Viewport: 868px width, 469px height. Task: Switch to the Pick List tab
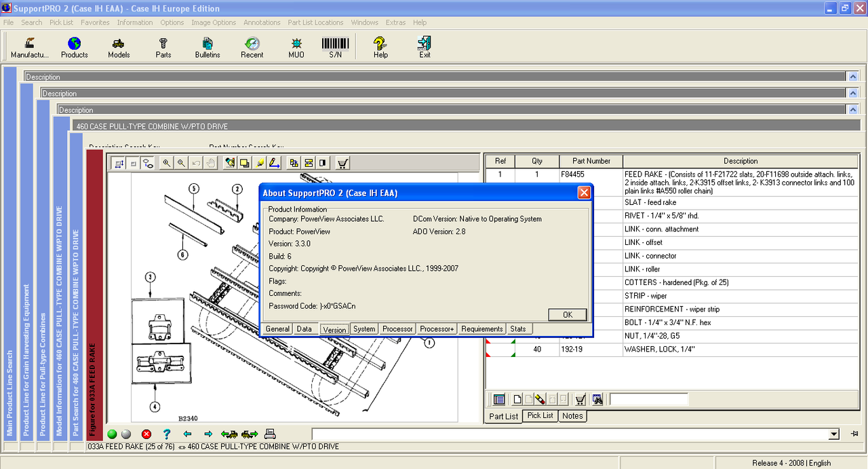[540, 415]
